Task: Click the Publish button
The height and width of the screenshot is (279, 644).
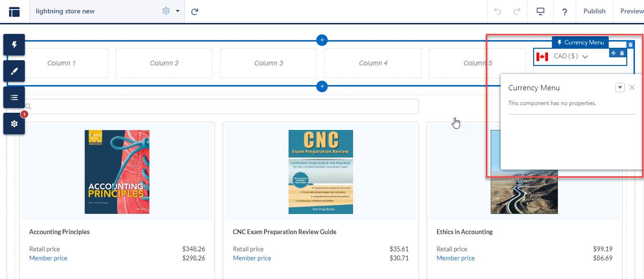Action: click(594, 11)
